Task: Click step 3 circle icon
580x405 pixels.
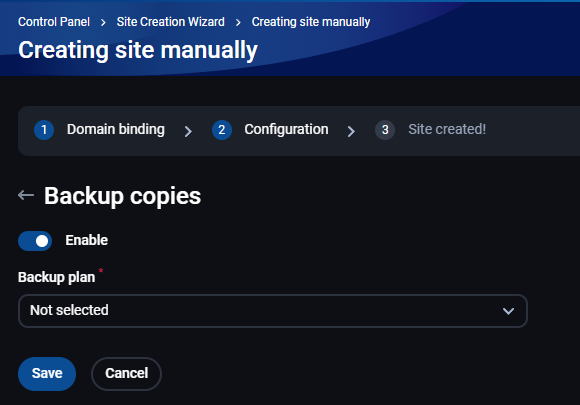Action: [385, 130]
